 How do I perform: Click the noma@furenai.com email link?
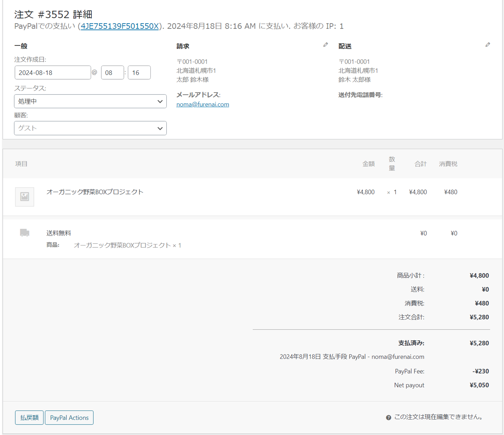click(202, 104)
